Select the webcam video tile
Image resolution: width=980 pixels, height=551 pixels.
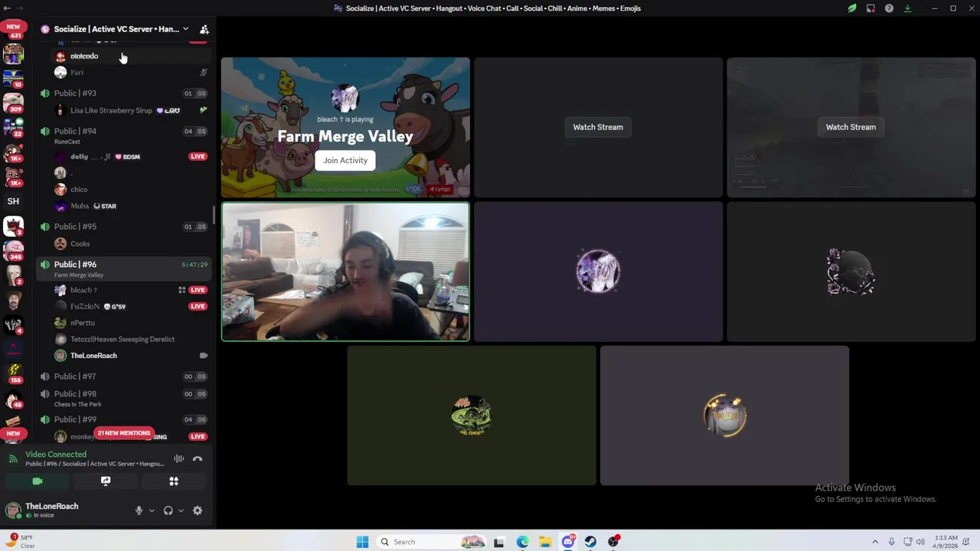pyautogui.click(x=345, y=272)
